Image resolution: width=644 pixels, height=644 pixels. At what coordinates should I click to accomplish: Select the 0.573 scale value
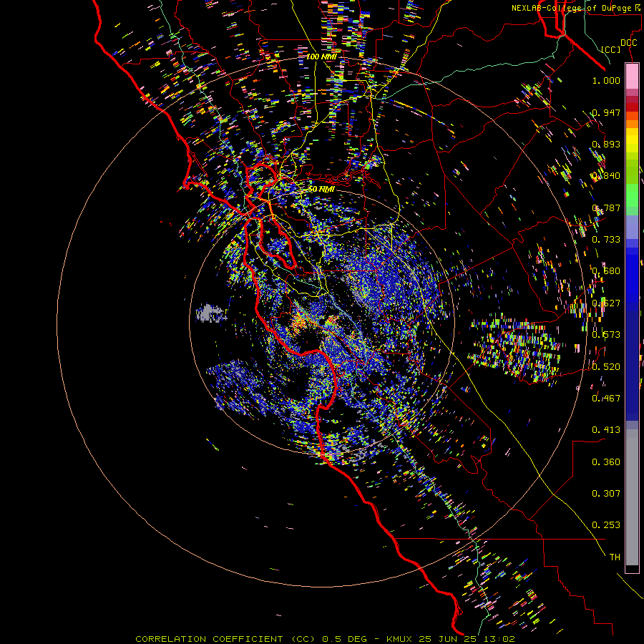606,335
